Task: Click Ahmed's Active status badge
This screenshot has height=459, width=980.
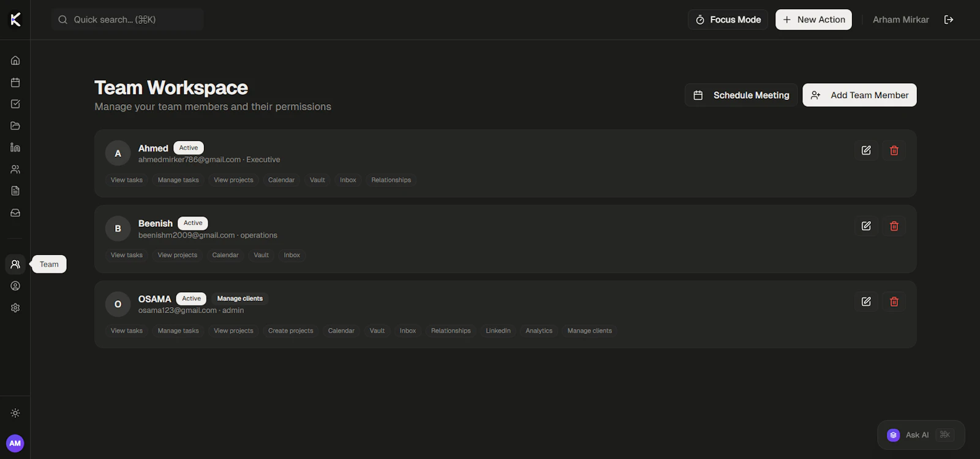Action: 189,148
